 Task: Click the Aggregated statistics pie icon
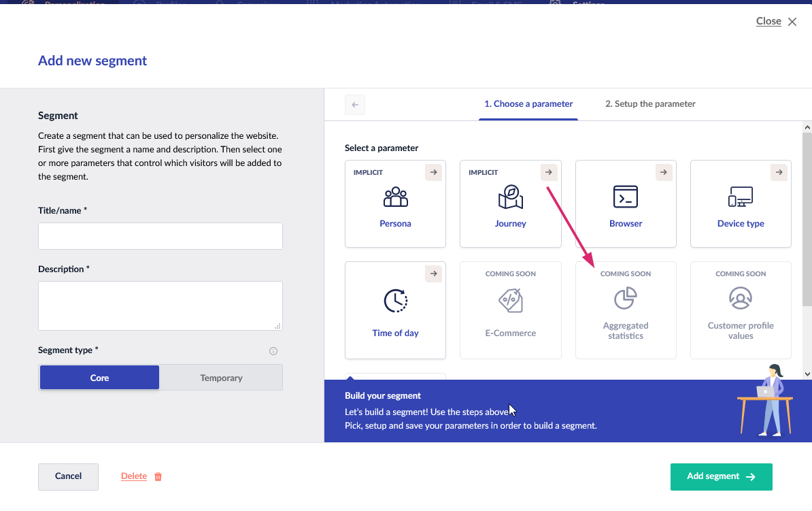(x=626, y=298)
